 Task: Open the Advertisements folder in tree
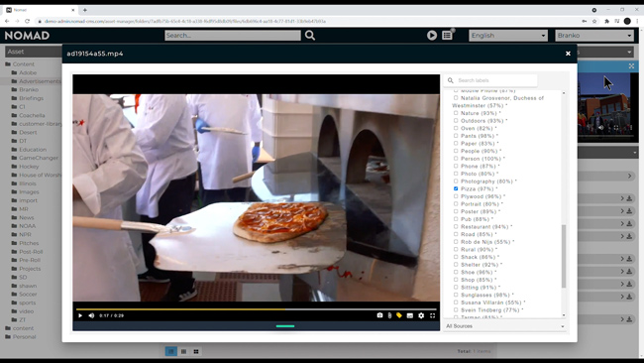click(40, 81)
